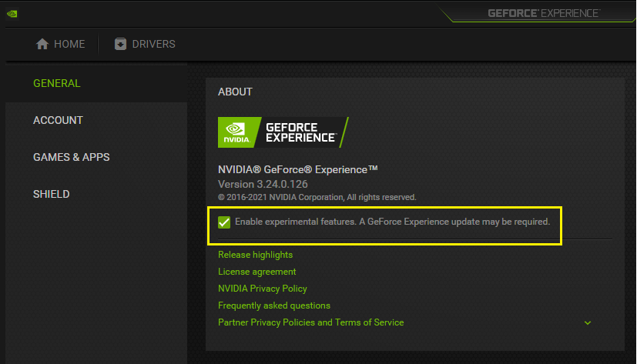
Task: Open the Release highlights link
Action: point(255,255)
